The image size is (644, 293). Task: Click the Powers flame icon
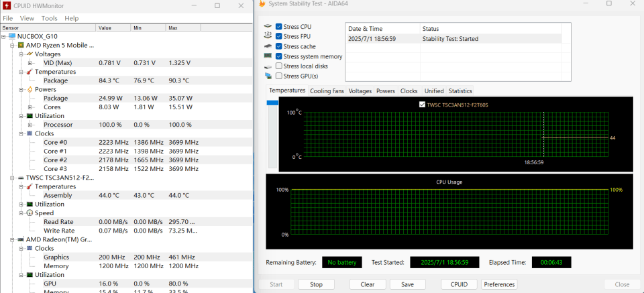(30, 89)
